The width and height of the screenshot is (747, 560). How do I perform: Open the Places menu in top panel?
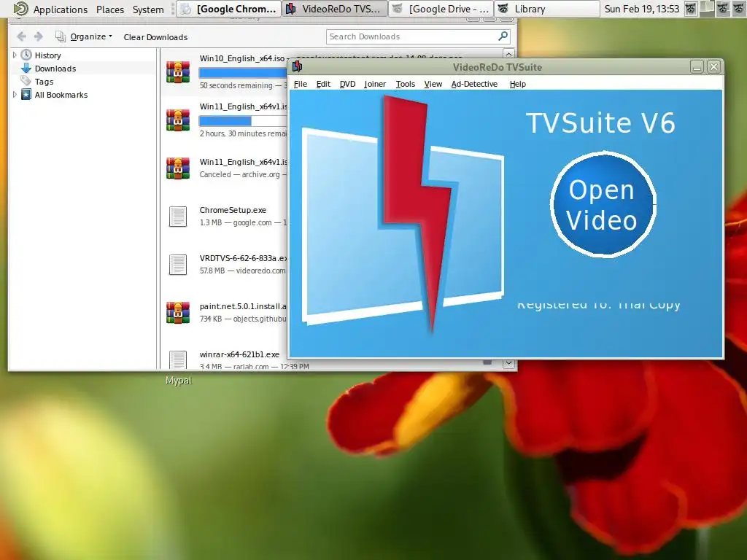110,9
